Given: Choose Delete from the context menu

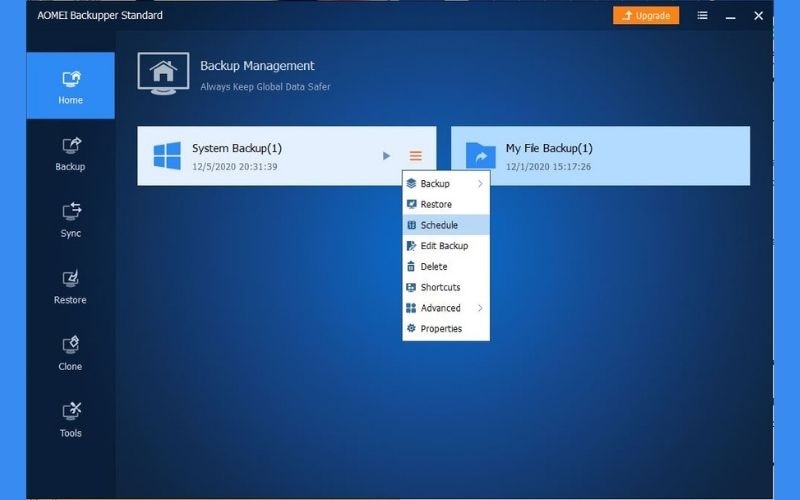Looking at the screenshot, I should (x=446, y=266).
